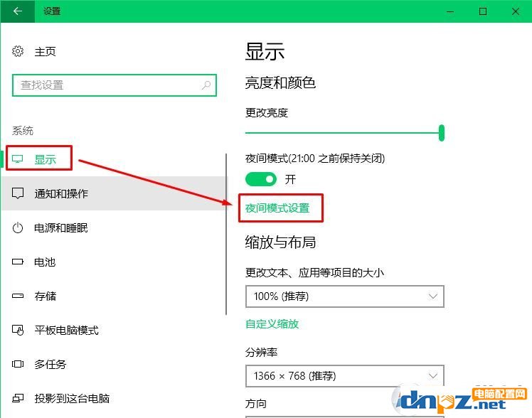Screen dimensions: 532x418
Task: Click the vertical scrollbar of sidebar
Action: click(x=226, y=234)
